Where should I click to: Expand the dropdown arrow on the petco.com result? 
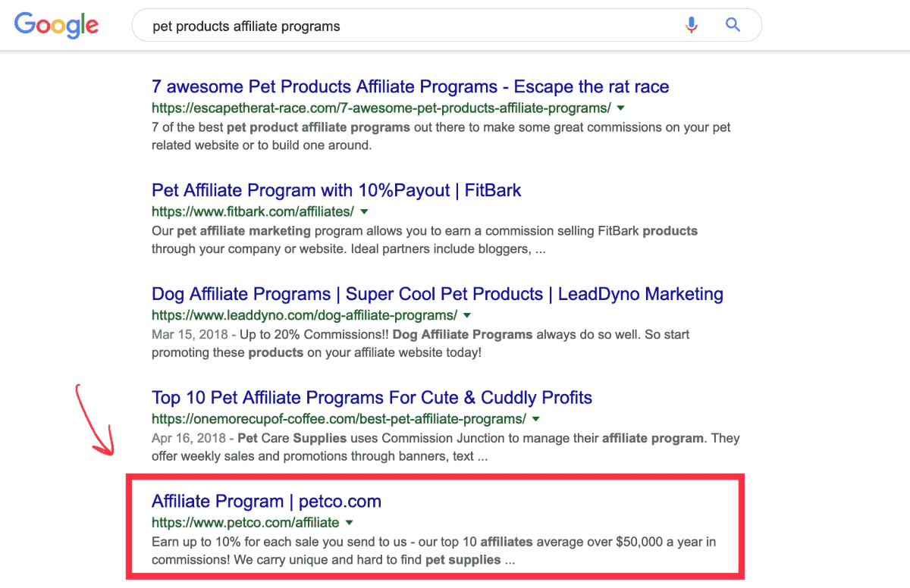coord(350,523)
